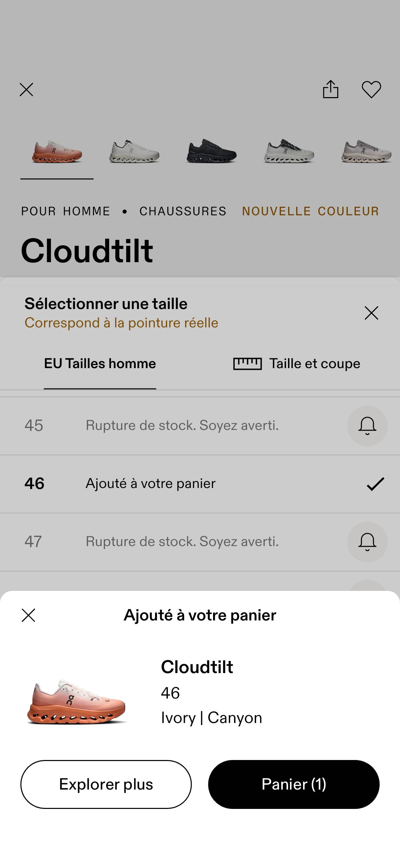The width and height of the screenshot is (400, 868).
Task: Close the size selection panel
Action: pyautogui.click(x=371, y=313)
